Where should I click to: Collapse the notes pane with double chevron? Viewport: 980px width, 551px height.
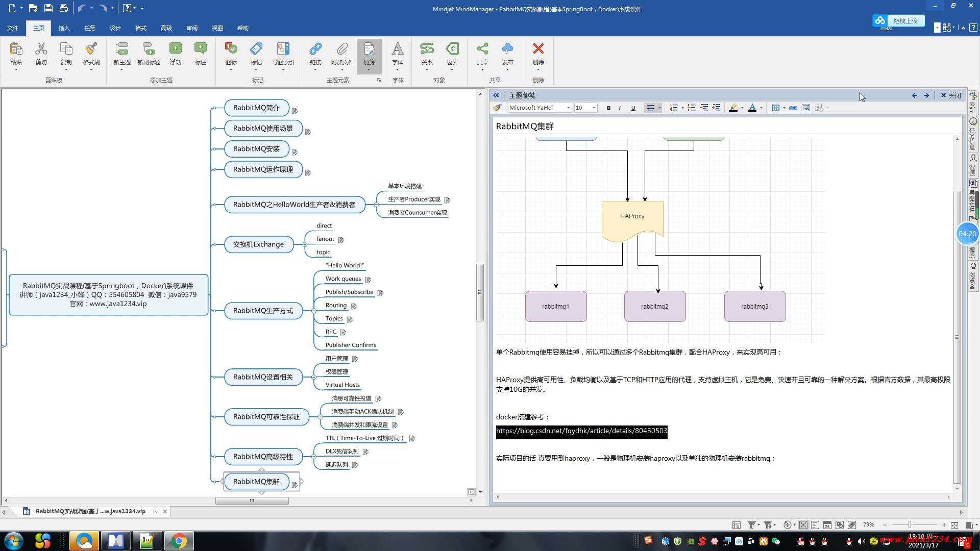[x=496, y=95]
